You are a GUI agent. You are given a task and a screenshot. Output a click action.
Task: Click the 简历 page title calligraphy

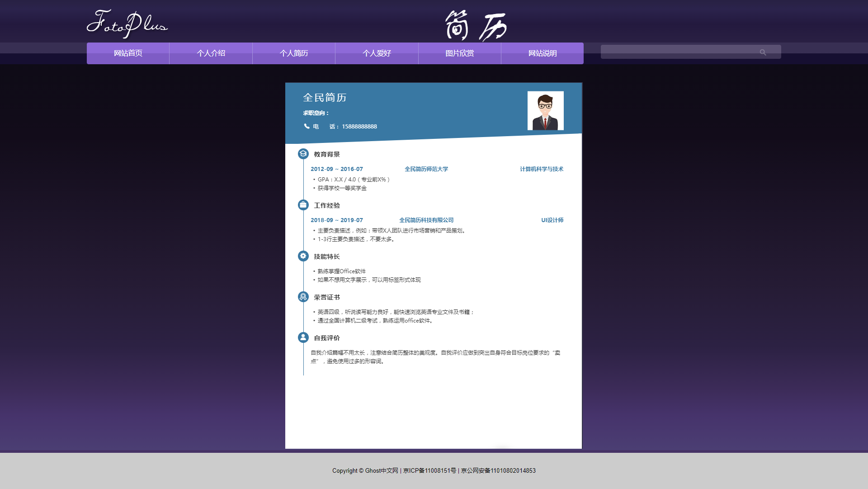point(476,26)
